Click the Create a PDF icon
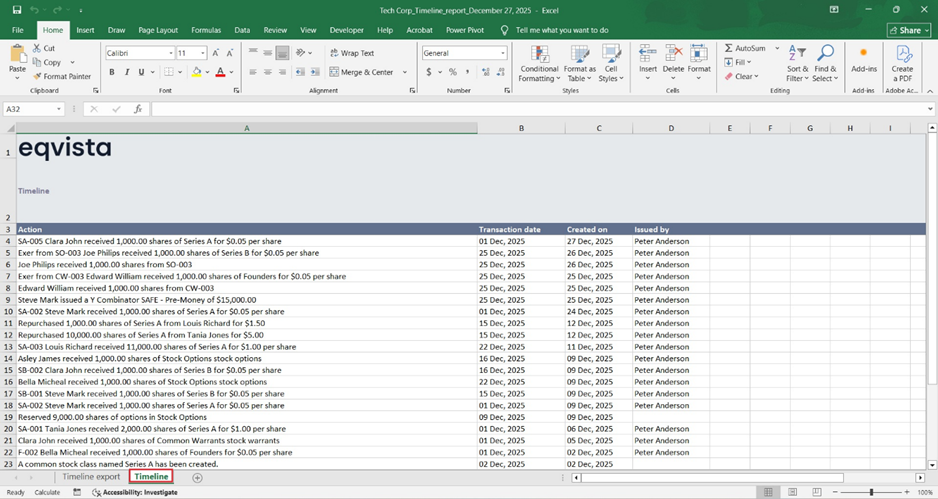The height and width of the screenshot is (499, 938). click(902, 54)
